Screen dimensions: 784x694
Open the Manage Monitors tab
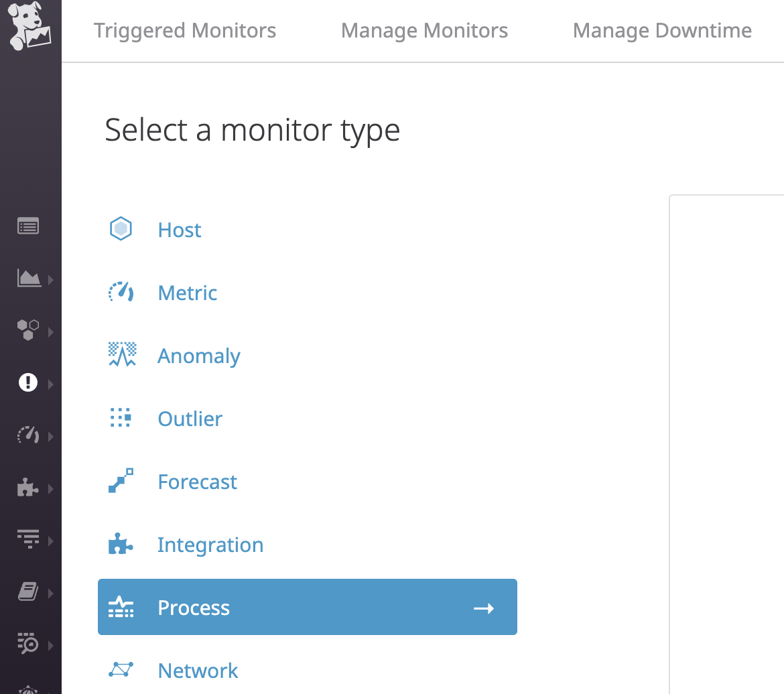coord(424,31)
